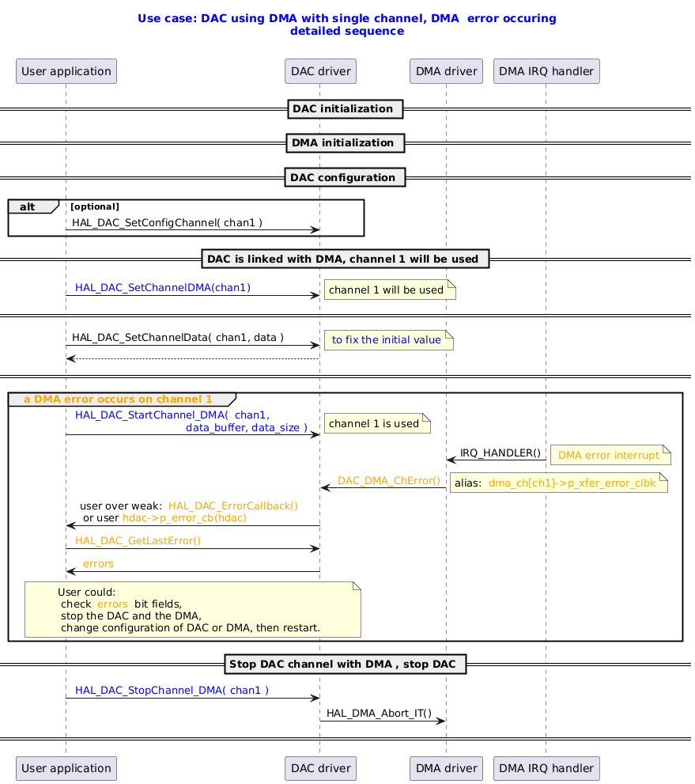Click the DAC_DMA_ChError() message label

[x=389, y=480]
